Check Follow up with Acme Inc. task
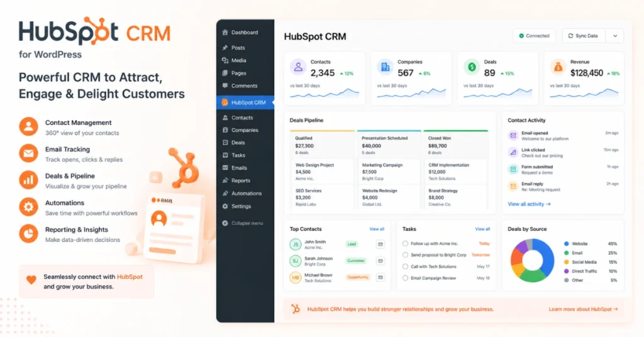 coord(406,243)
